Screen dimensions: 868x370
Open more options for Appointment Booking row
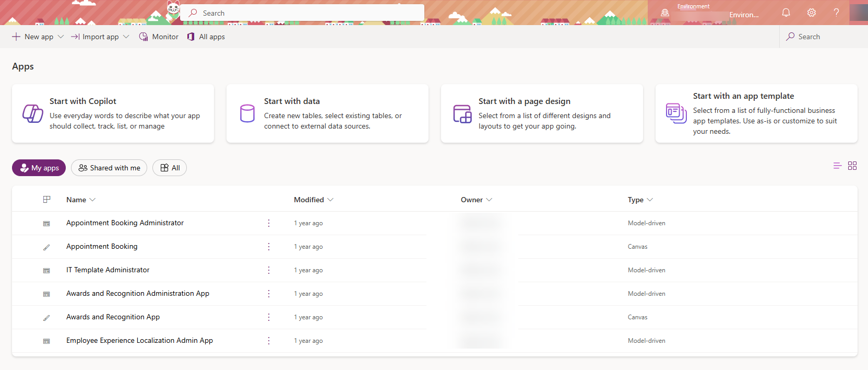pos(269,247)
